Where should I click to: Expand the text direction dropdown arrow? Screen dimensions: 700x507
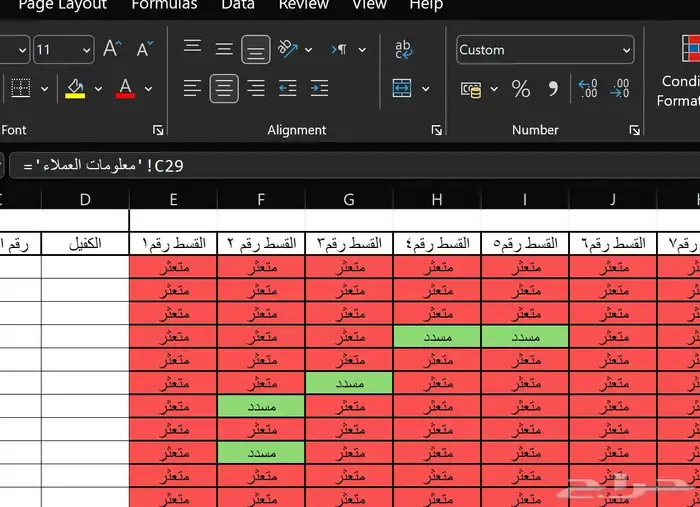coord(362,50)
